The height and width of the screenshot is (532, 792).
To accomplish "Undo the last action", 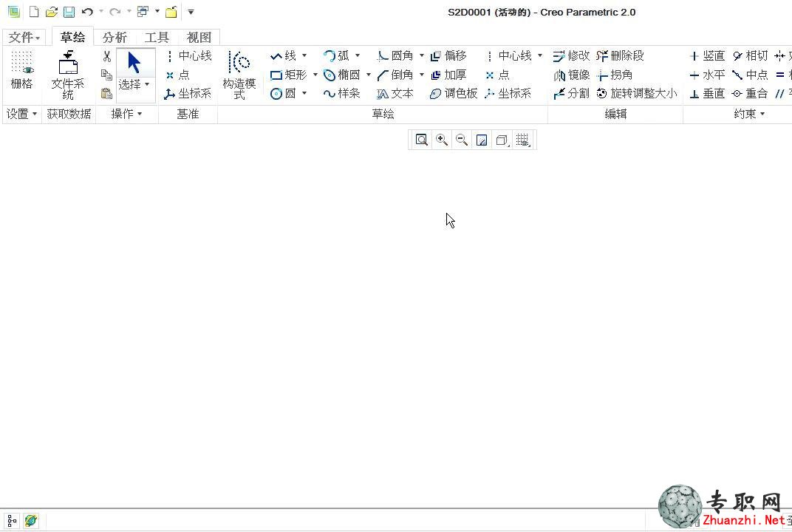I will click(87, 12).
